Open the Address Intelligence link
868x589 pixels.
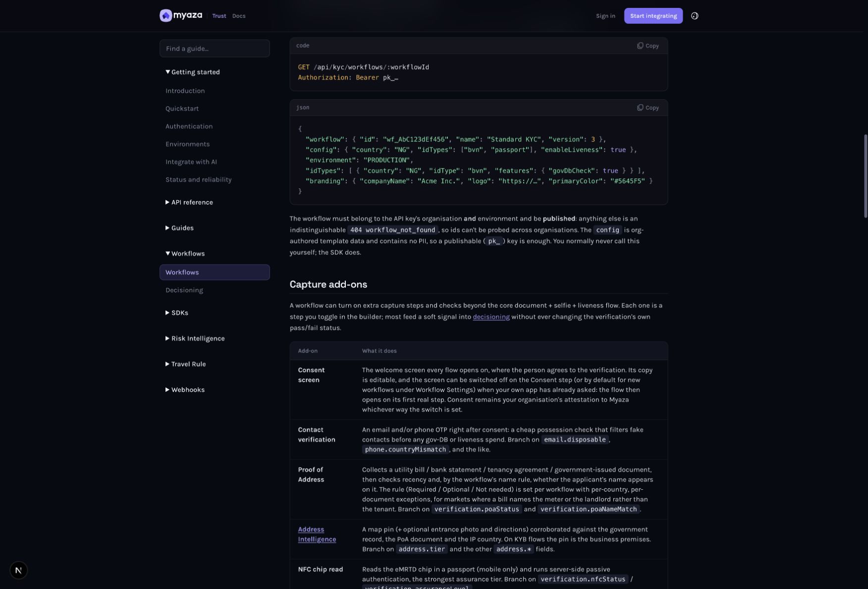pos(317,534)
